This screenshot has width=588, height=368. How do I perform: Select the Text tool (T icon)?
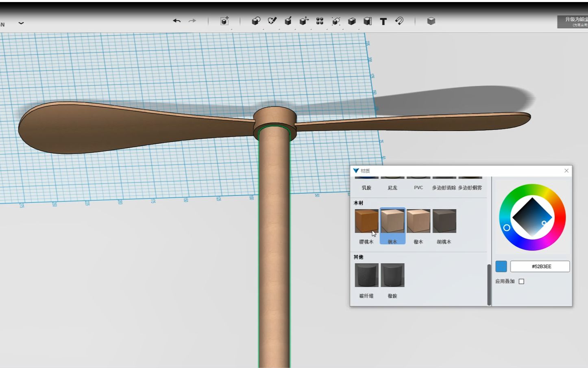tap(383, 22)
